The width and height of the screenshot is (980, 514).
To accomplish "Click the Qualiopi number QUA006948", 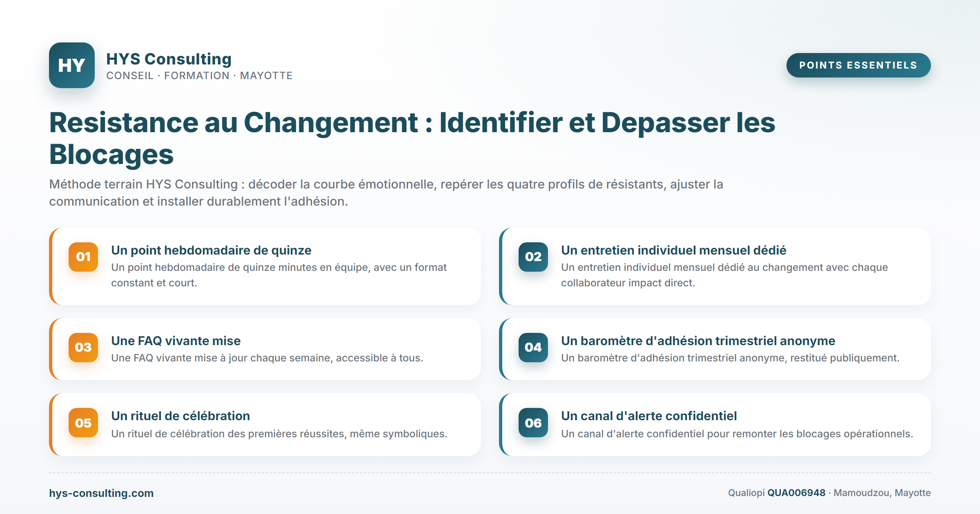I will tap(796, 493).
